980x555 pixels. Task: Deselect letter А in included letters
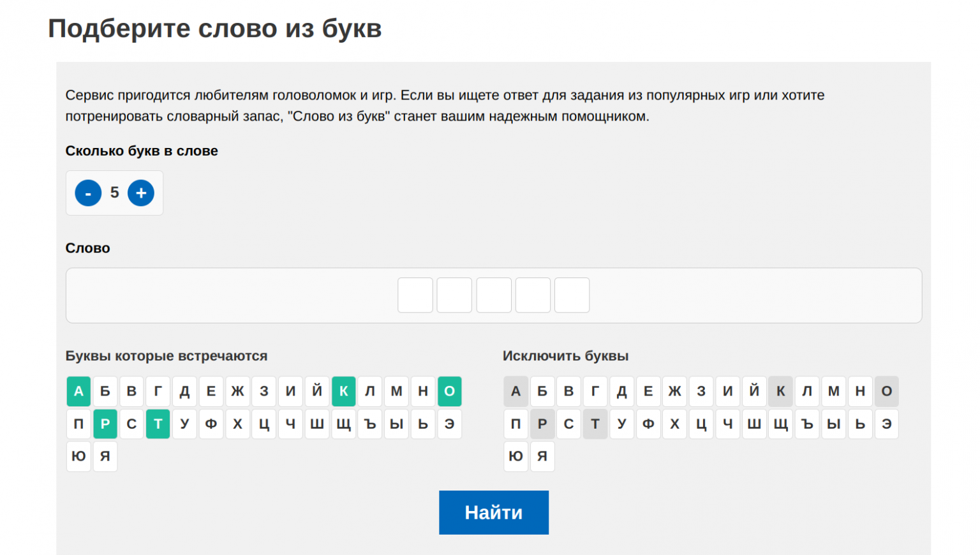tap(78, 391)
